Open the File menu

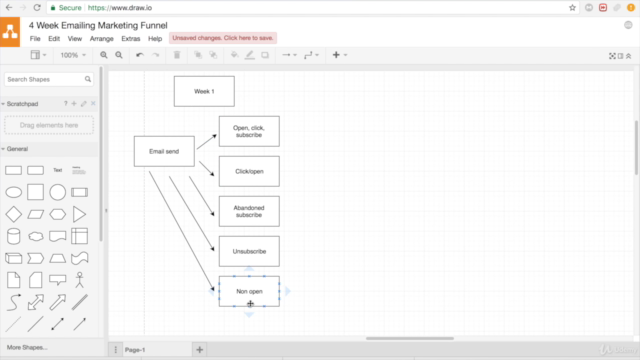35,39
